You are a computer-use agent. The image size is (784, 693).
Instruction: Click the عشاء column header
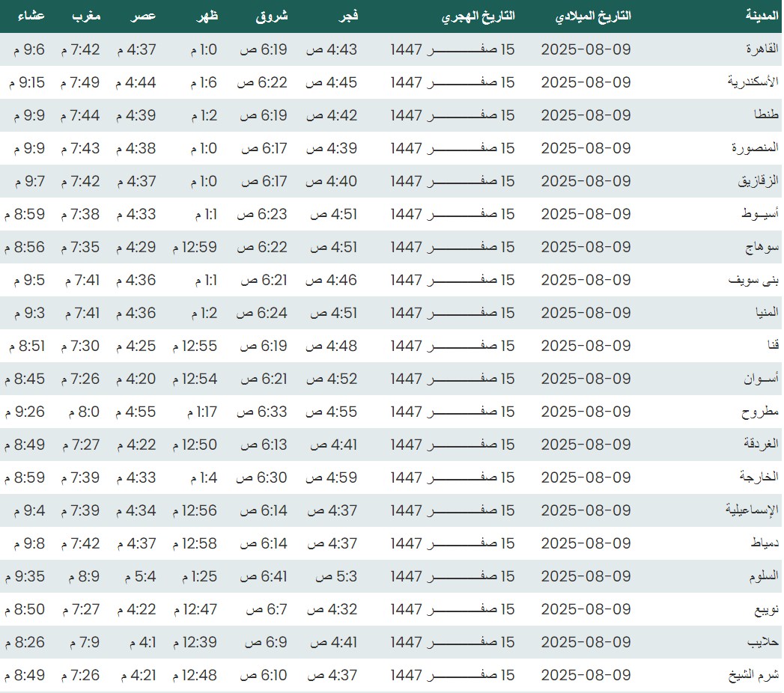click(31, 16)
